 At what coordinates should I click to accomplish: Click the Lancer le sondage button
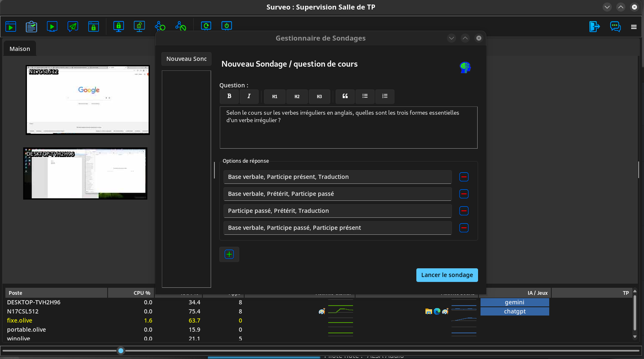click(x=447, y=275)
